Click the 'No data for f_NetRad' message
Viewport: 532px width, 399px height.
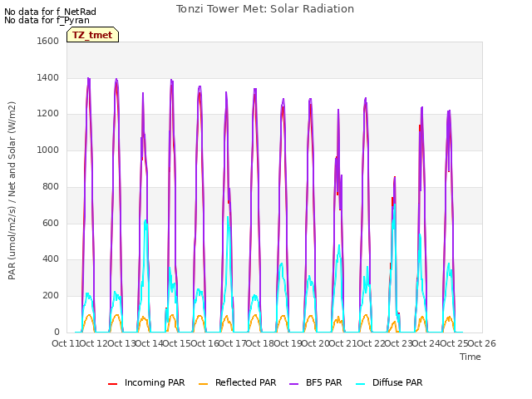coord(50,12)
